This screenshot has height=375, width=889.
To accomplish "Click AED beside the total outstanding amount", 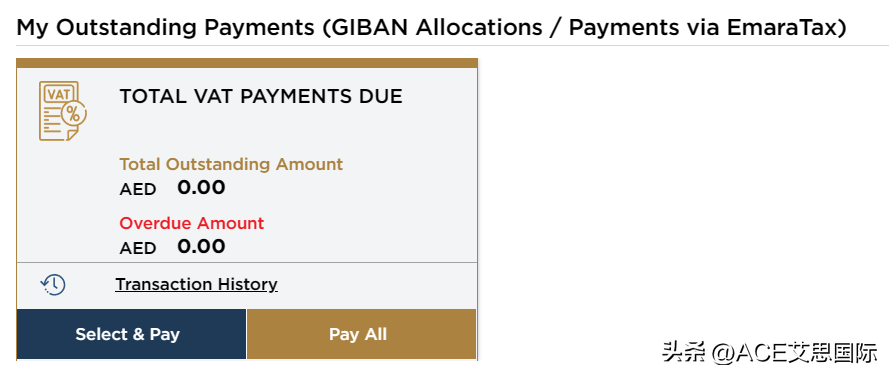I will click(138, 189).
